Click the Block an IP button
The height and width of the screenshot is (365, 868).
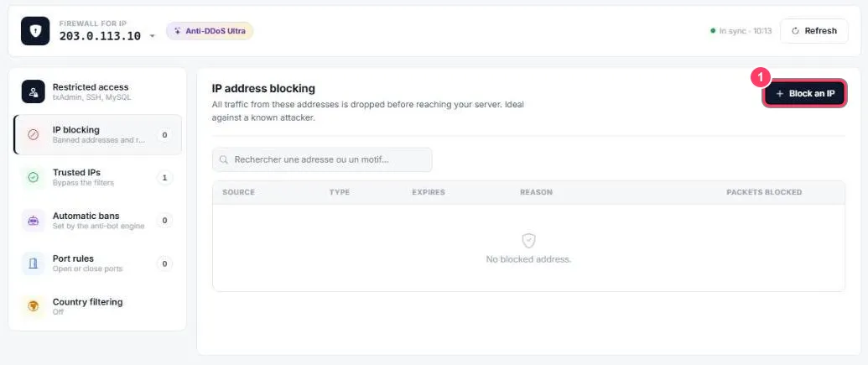point(805,94)
